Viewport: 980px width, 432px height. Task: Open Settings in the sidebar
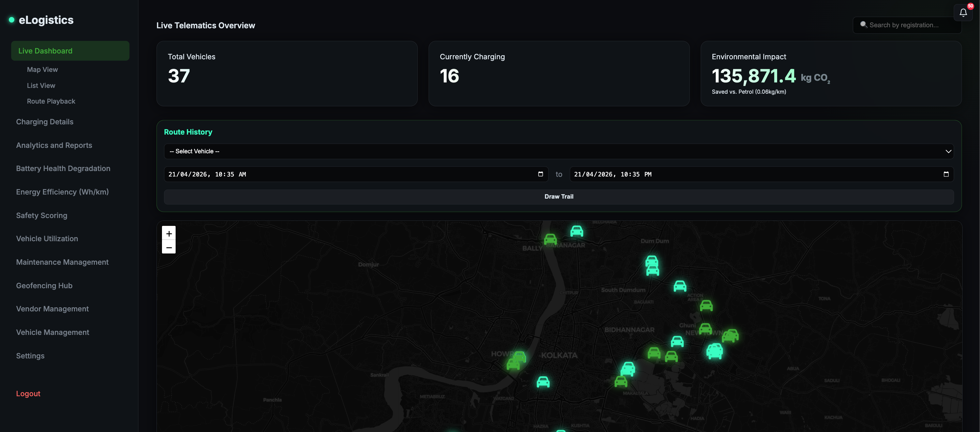30,356
